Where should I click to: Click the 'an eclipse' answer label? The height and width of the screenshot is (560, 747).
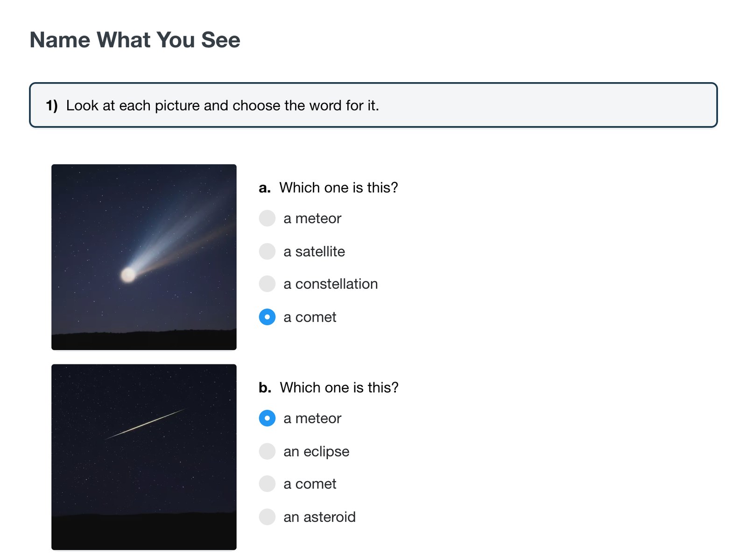317,452
